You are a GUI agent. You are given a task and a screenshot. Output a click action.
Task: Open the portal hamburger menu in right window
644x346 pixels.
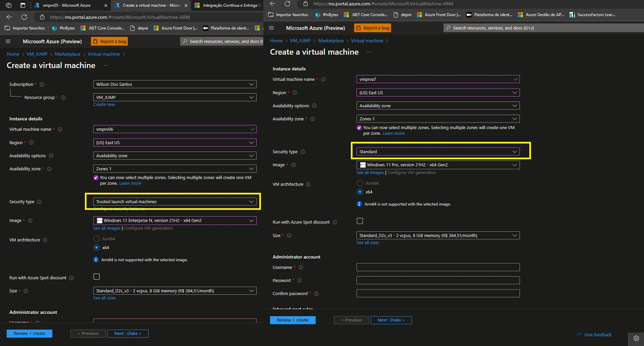coord(271,28)
